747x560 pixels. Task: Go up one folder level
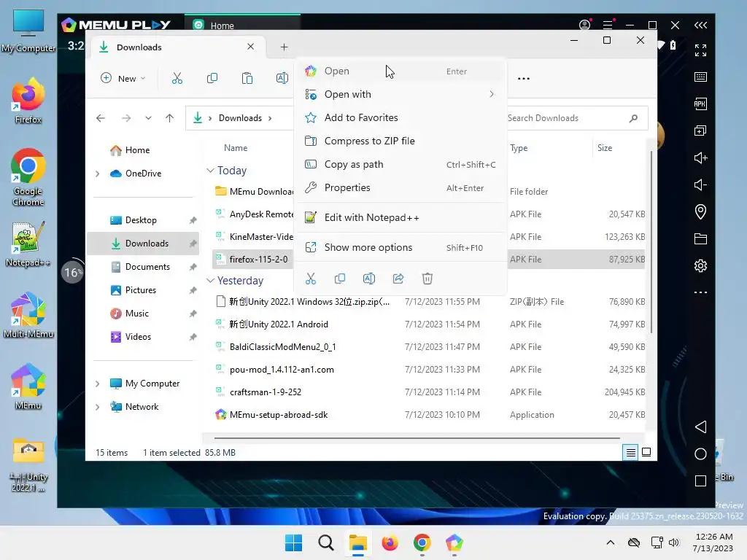click(x=169, y=118)
